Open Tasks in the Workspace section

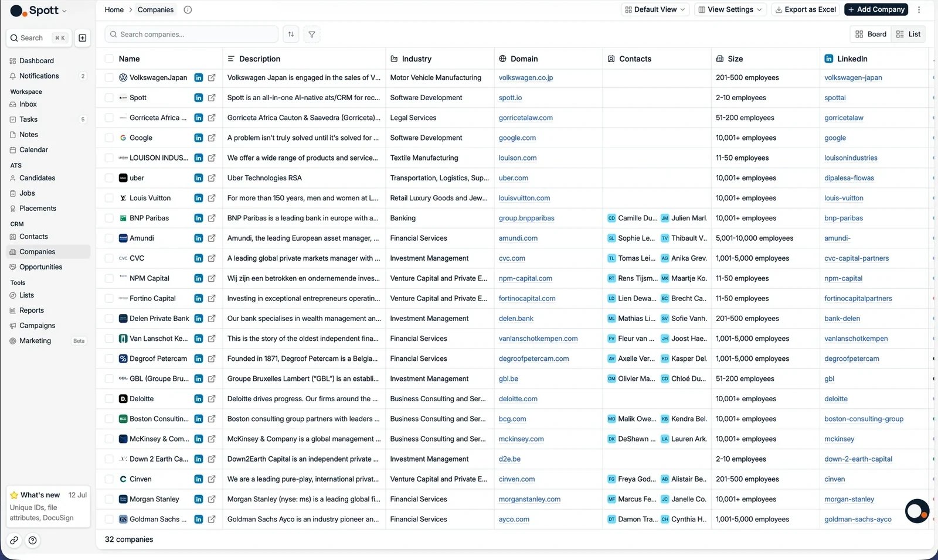[48, 119]
